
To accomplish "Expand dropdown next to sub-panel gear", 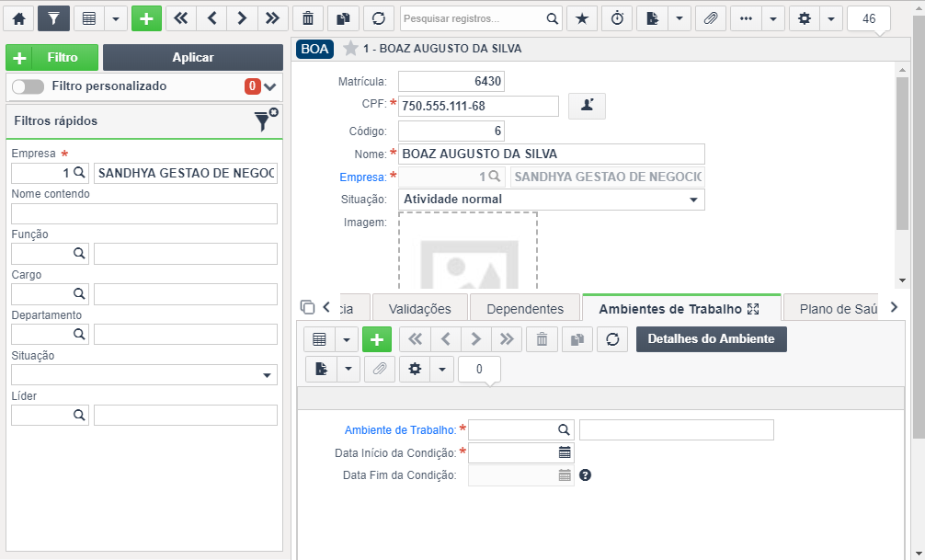I will [x=442, y=369].
